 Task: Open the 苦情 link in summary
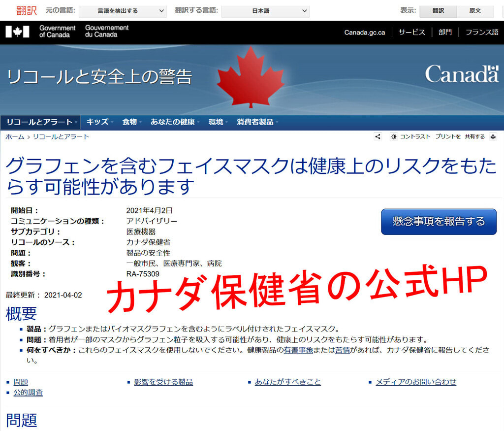click(343, 350)
